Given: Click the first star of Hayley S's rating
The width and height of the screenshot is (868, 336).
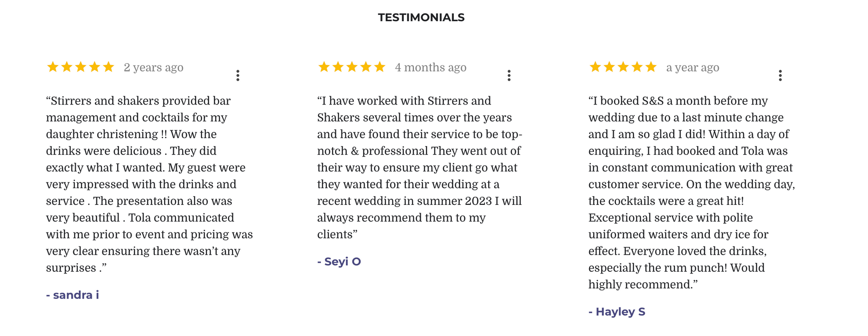Looking at the screenshot, I should tap(595, 67).
